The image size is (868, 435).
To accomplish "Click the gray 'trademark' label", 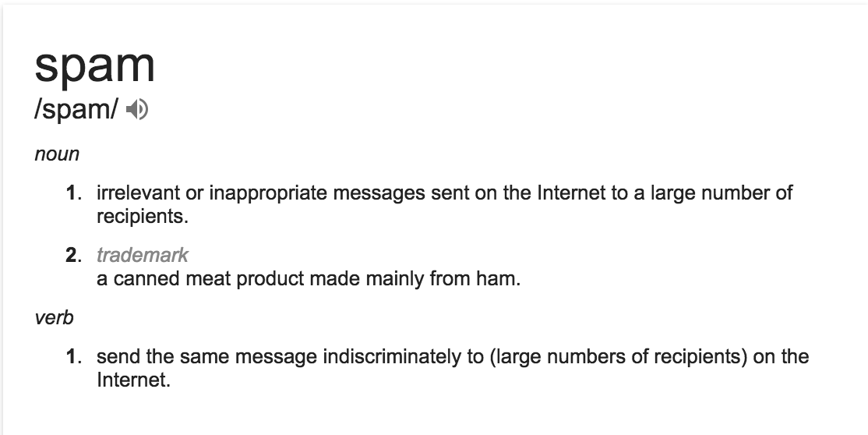I will click(x=143, y=255).
